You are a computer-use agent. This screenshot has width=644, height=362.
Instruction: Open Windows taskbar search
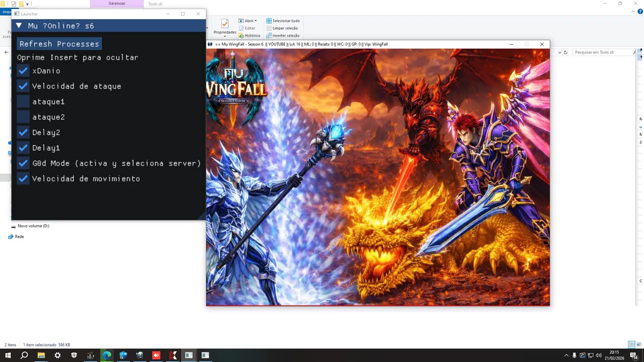[x=24, y=355]
